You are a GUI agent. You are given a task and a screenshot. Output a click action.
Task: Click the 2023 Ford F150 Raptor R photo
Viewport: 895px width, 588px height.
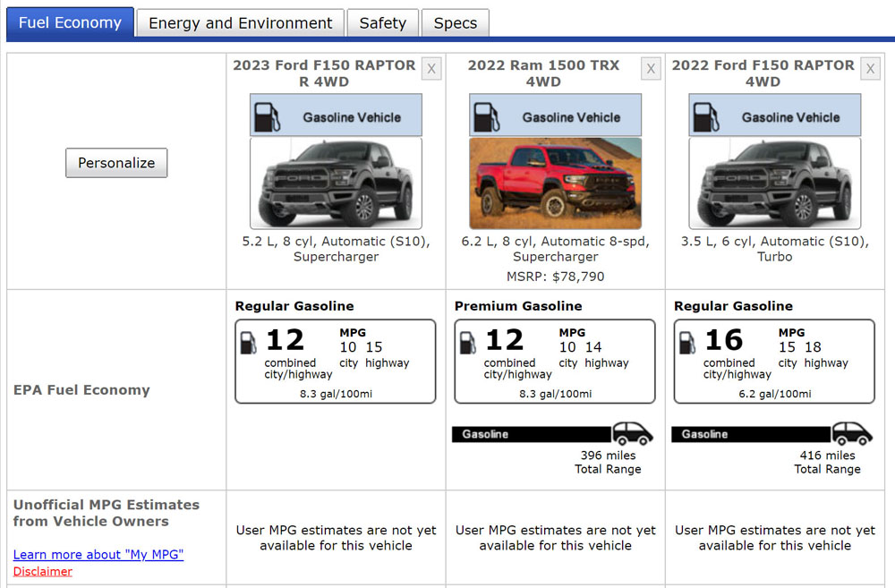(336, 183)
